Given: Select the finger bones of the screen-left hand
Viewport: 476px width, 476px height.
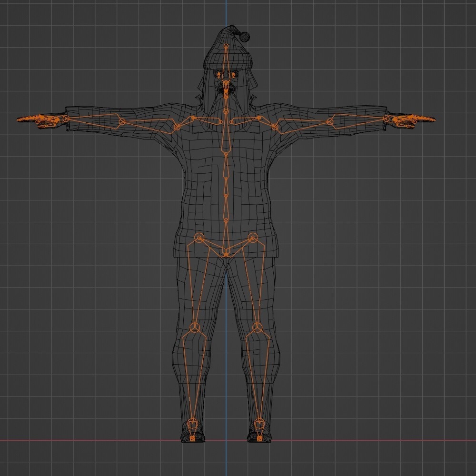Looking at the screenshot, I should point(39,120).
